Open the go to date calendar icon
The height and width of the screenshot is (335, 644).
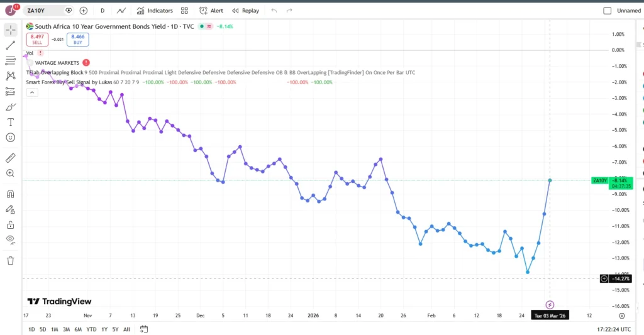pos(144,329)
